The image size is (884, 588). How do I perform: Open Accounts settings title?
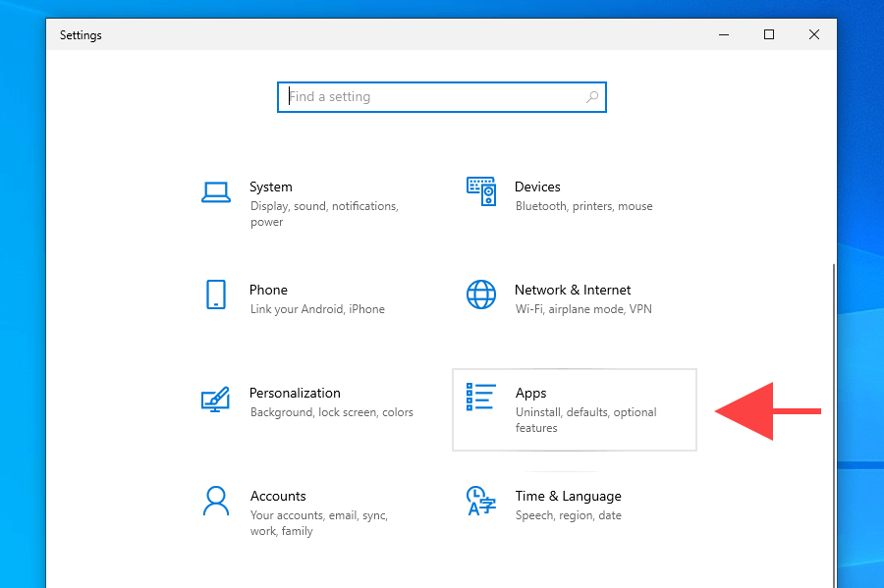pyautogui.click(x=278, y=496)
